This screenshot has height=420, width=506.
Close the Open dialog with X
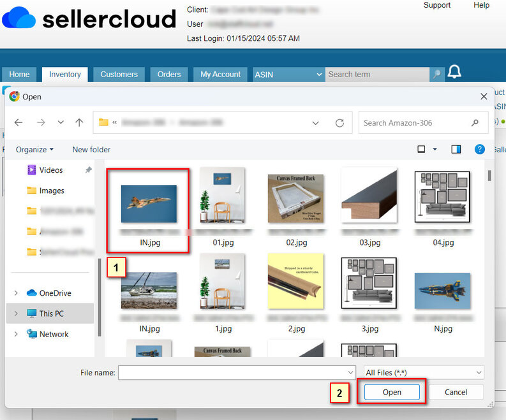[484, 96]
